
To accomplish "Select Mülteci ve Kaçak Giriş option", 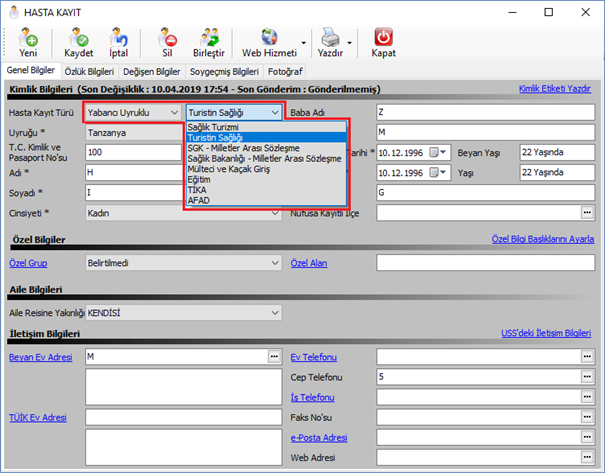I will click(266, 169).
